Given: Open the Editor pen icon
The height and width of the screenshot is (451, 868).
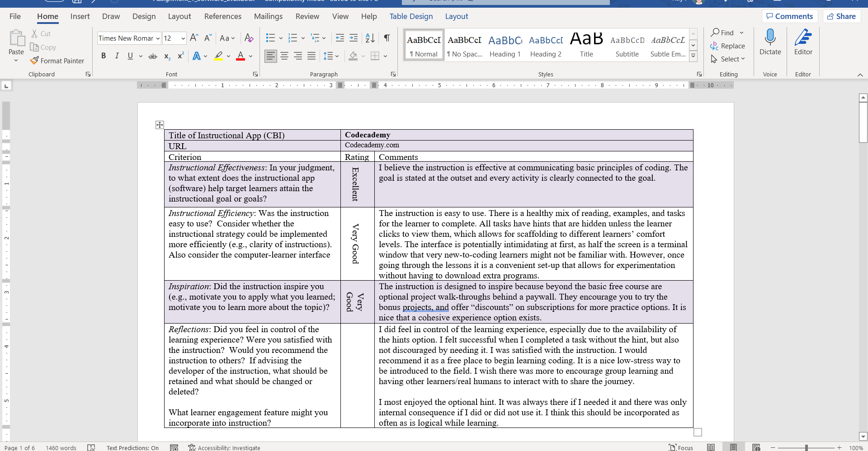Looking at the screenshot, I should (x=803, y=37).
